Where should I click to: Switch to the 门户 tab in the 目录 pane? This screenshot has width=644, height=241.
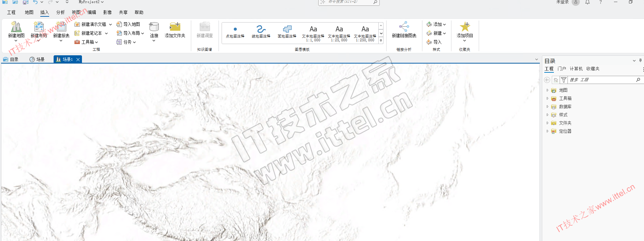click(562, 69)
